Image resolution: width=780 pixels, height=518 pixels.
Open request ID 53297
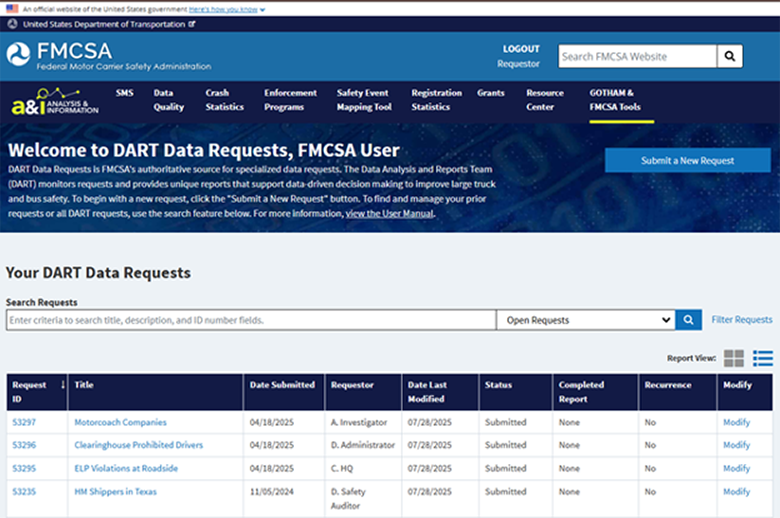pos(24,422)
